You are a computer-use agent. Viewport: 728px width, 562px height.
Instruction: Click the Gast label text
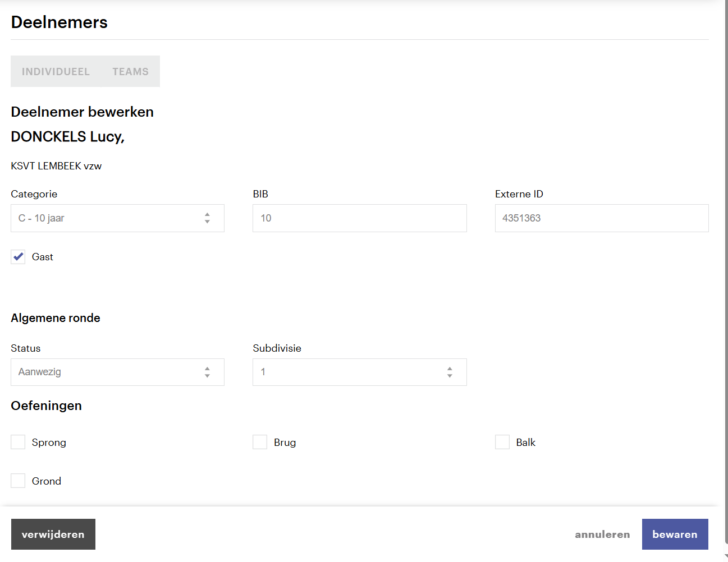click(43, 257)
